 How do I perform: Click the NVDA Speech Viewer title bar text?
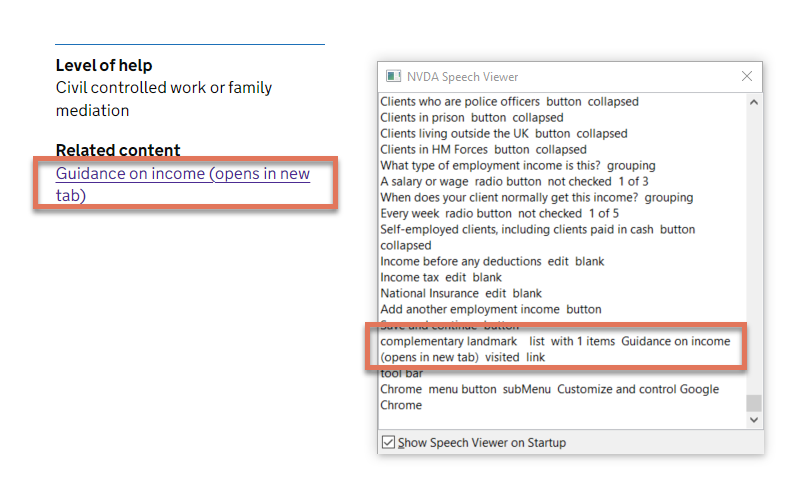(x=462, y=77)
